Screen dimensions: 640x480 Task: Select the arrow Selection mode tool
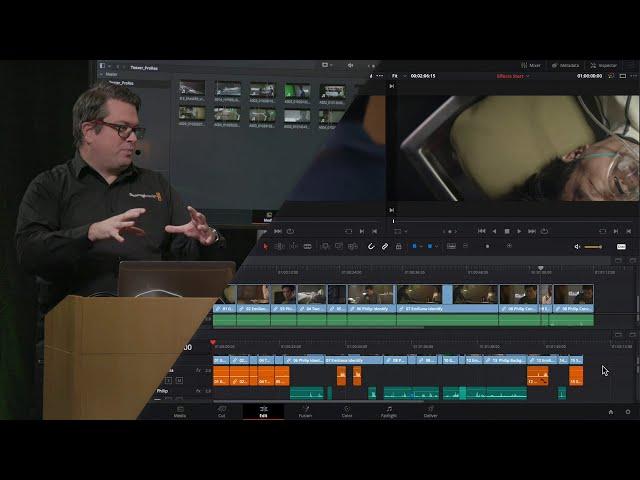(x=265, y=246)
